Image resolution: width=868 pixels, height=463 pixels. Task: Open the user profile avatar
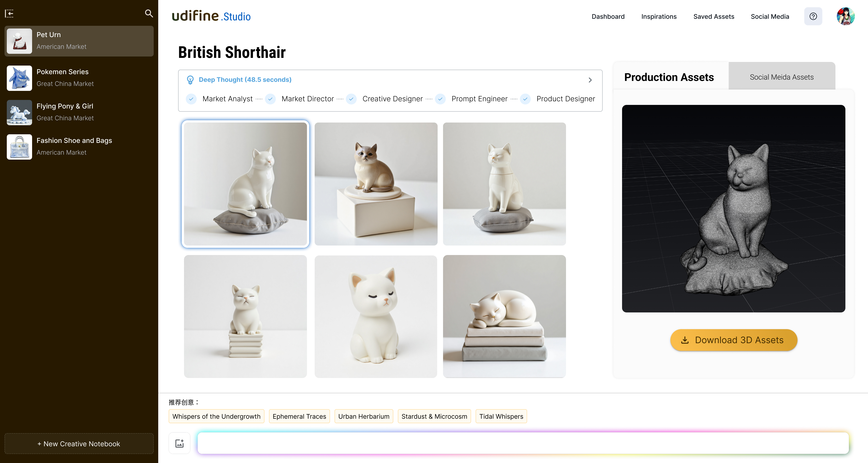(845, 17)
